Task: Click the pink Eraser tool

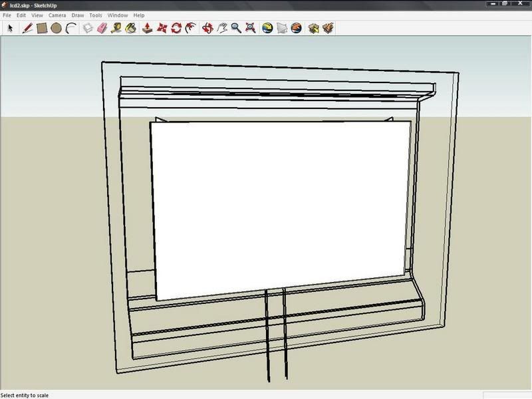Action: pyautogui.click(x=102, y=28)
